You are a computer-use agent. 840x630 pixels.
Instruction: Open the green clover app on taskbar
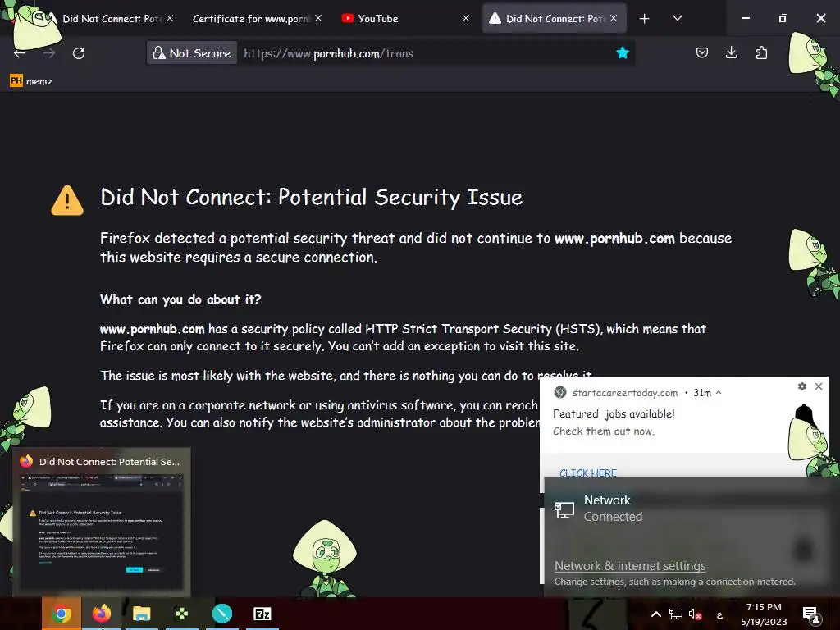pos(181,614)
